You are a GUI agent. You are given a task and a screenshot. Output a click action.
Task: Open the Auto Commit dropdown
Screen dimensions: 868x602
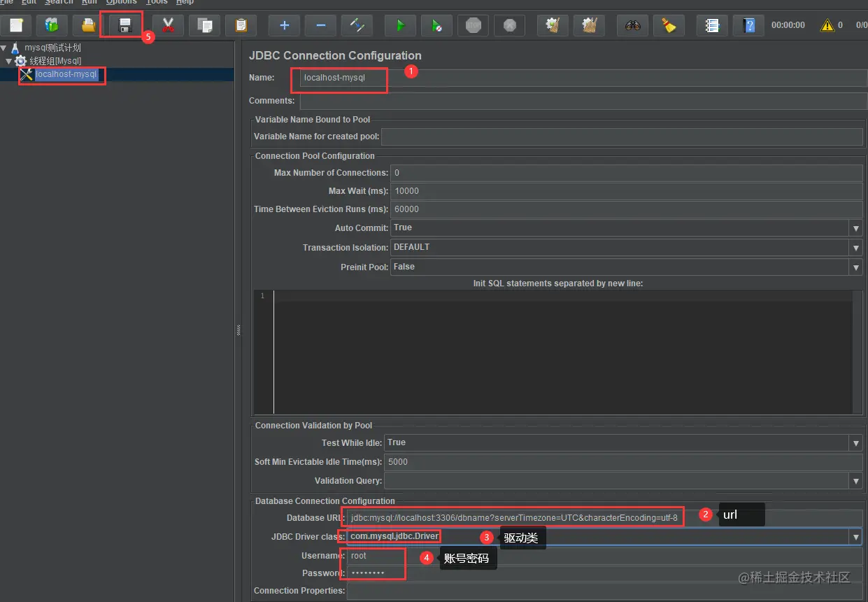(x=855, y=228)
